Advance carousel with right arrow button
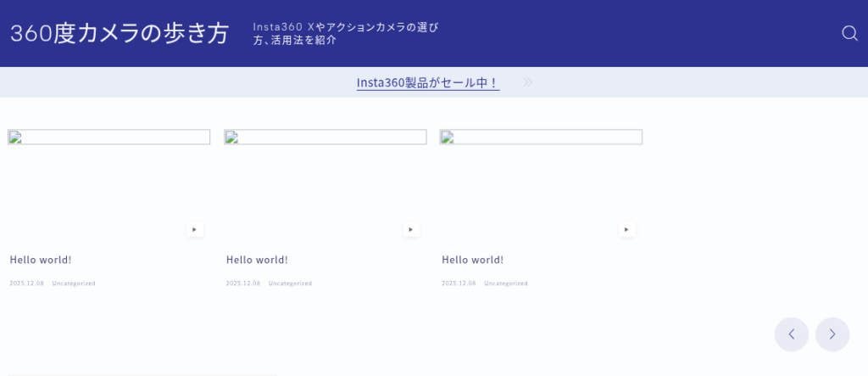Image resolution: width=868 pixels, height=376 pixels. (x=832, y=334)
